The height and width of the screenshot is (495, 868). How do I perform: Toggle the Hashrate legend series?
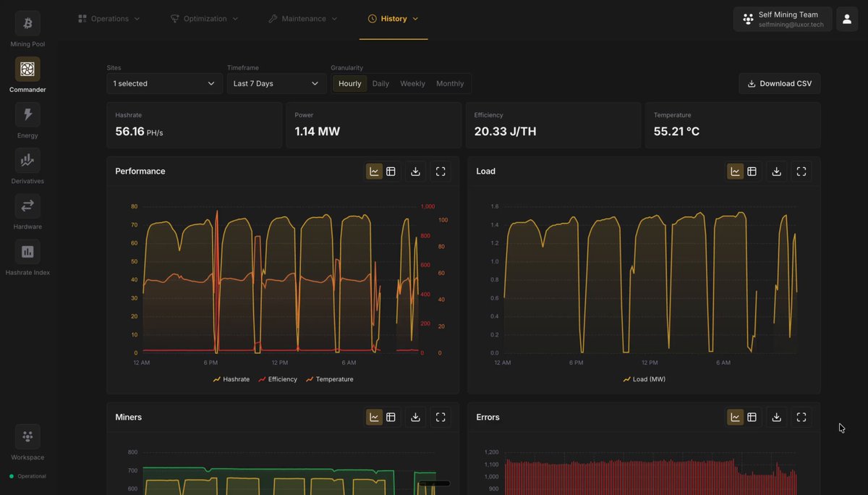231,379
